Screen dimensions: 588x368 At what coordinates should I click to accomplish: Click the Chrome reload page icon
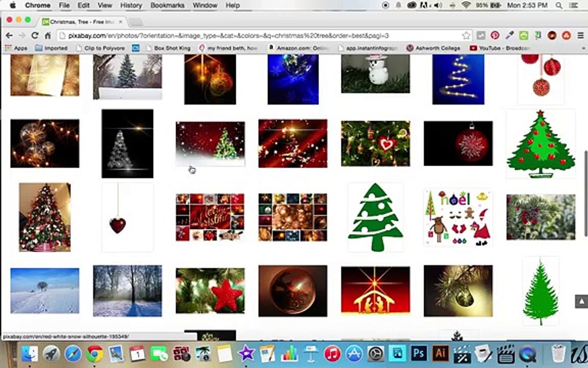coord(35,36)
